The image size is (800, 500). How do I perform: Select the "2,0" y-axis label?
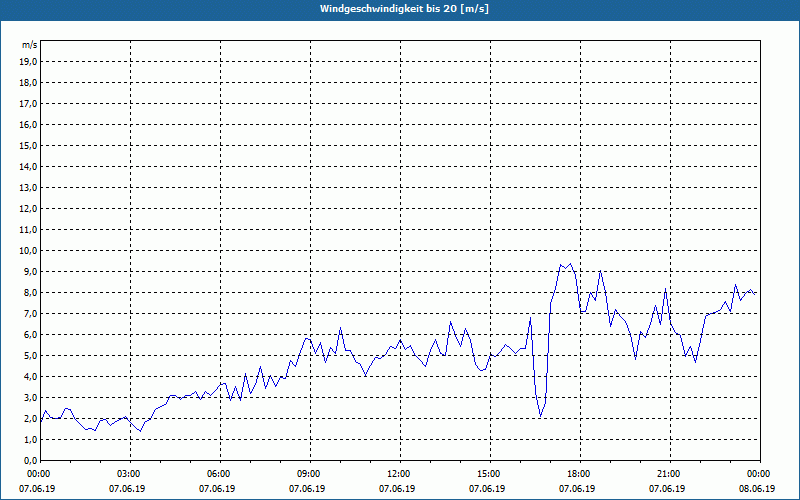[x=30, y=419]
